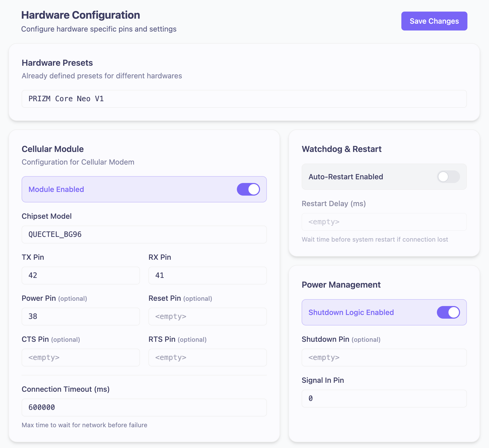This screenshot has width=489, height=448.
Task: Click the TX Pin input field
Action: point(81,276)
